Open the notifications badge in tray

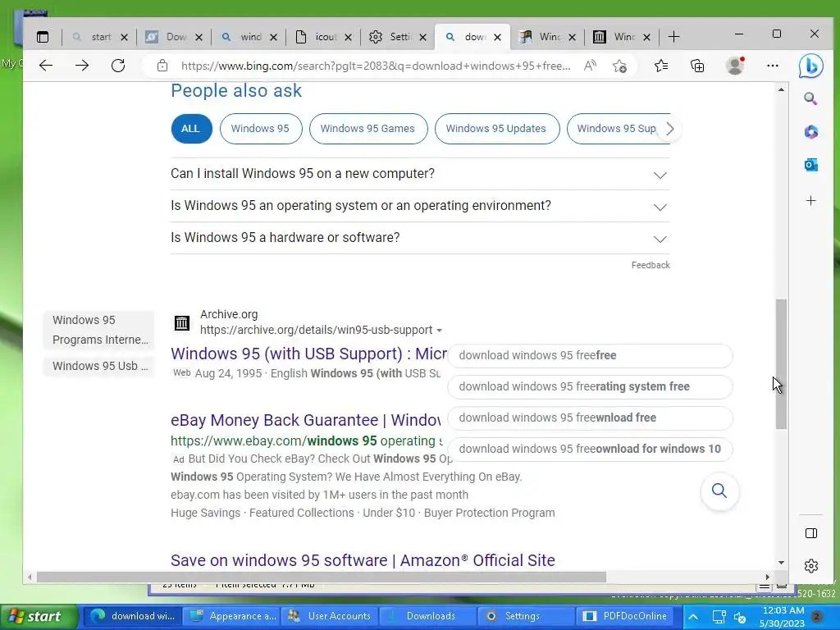(817, 617)
